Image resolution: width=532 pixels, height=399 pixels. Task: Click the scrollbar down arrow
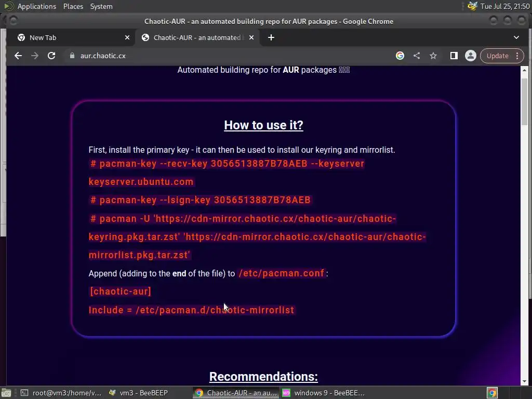[x=525, y=381]
